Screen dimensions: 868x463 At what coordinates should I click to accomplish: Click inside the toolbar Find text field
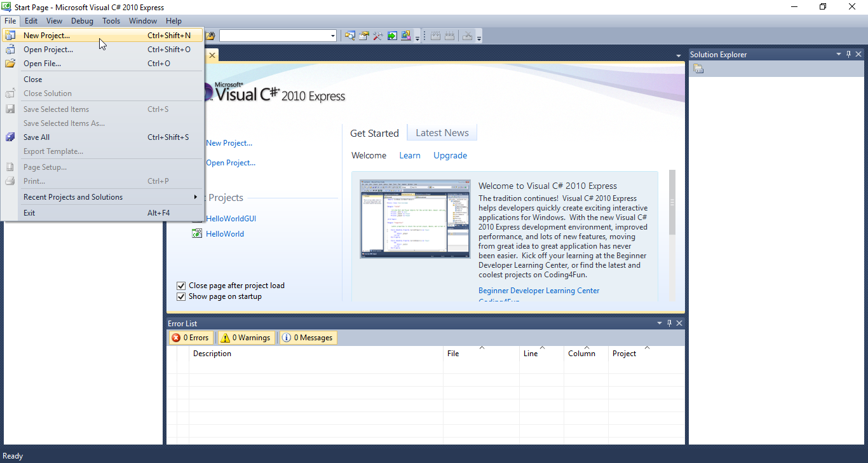[274, 36]
